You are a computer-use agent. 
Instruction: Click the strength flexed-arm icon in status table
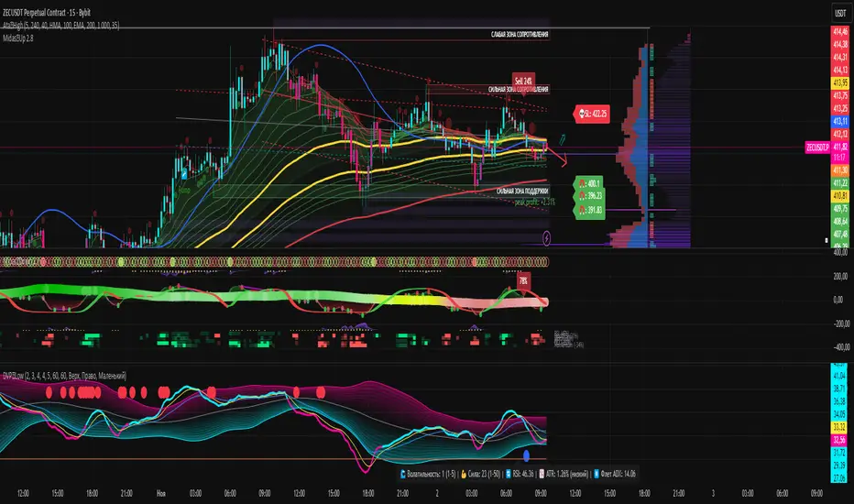tap(464, 474)
